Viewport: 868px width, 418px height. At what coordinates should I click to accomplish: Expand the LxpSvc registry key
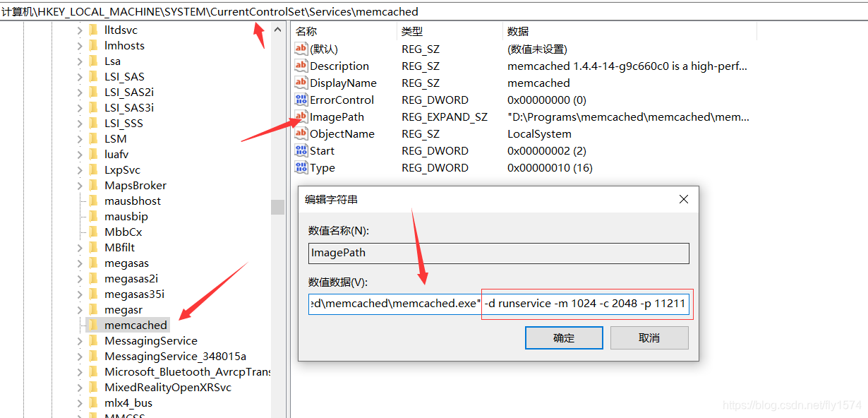(x=79, y=170)
